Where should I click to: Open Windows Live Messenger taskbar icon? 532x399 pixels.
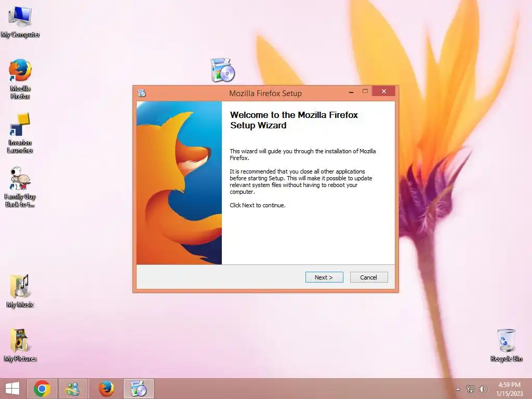pos(74,389)
